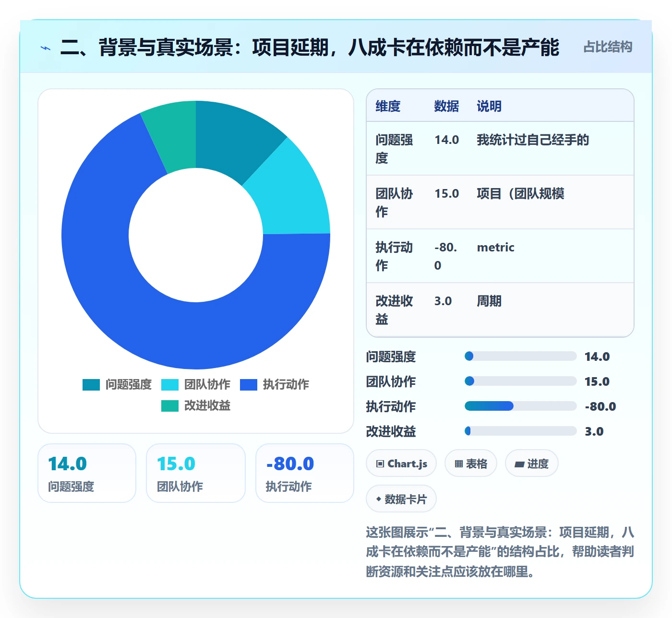Click the 维度 column header
The height and width of the screenshot is (618, 672).
click(388, 106)
